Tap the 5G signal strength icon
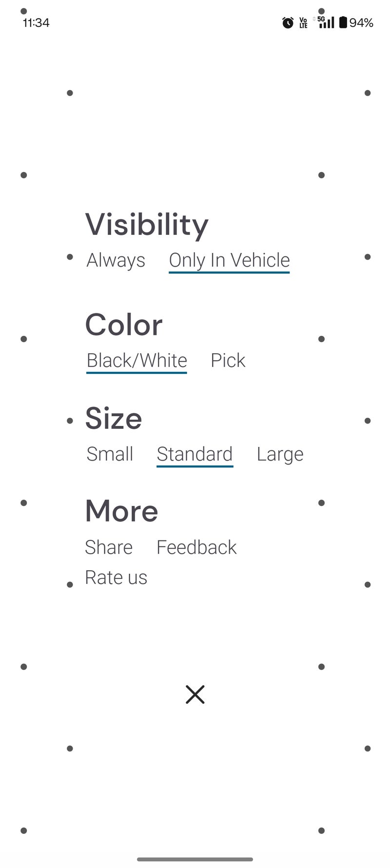The width and height of the screenshot is (390, 868). click(326, 22)
